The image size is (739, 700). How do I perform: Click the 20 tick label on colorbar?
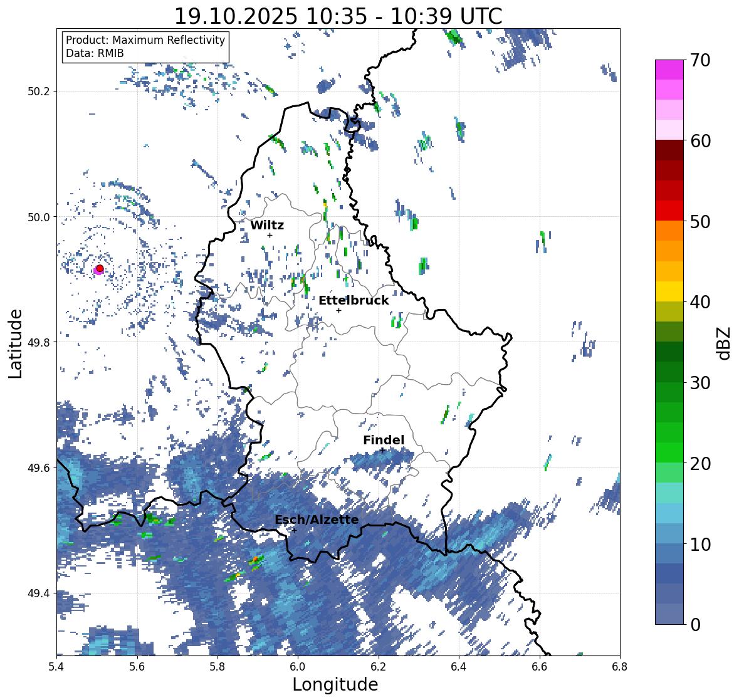(x=700, y=464)
